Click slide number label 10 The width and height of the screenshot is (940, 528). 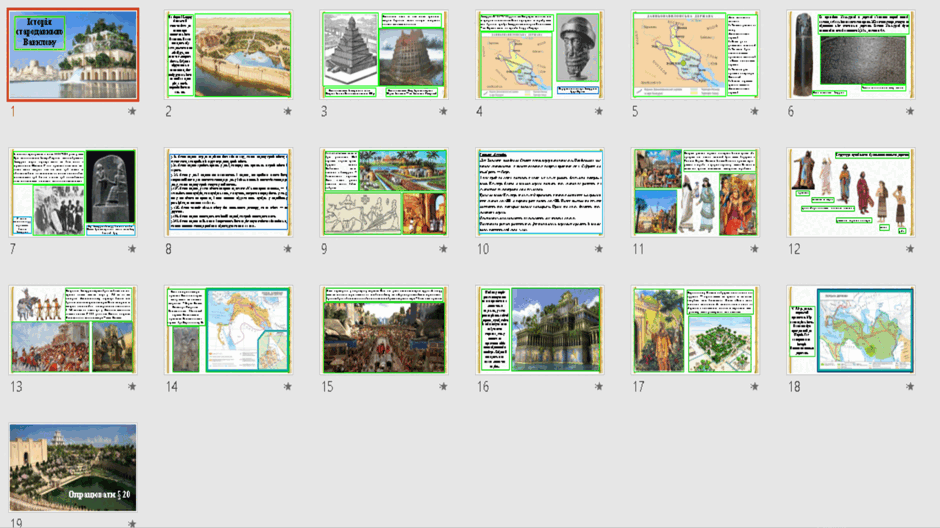point(483,249)
